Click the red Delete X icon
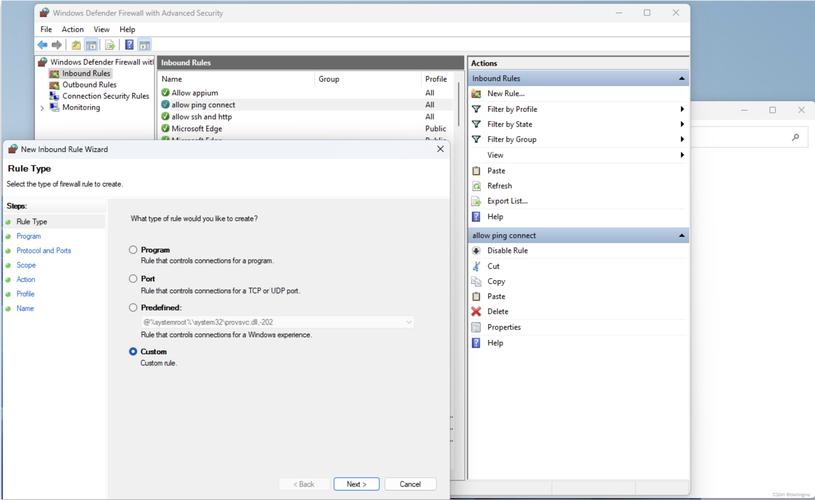 click(476, 311)
